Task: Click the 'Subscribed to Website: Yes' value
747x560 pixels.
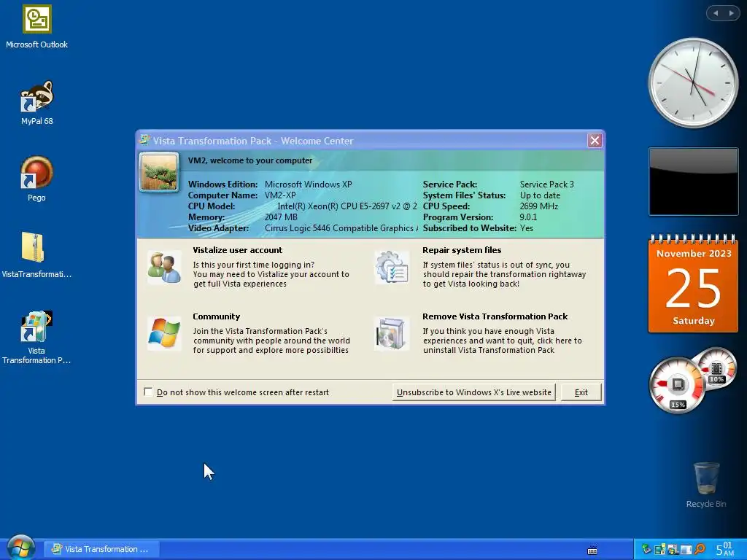Action: (527, 228)
